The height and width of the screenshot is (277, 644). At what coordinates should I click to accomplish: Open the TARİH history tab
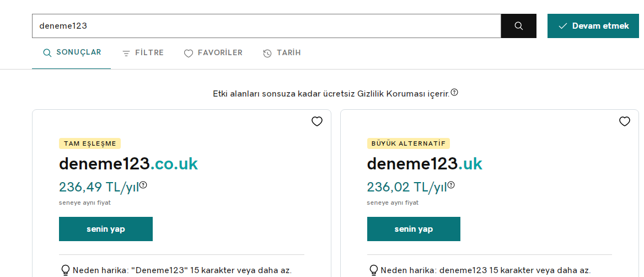click(x=282, y=53)
